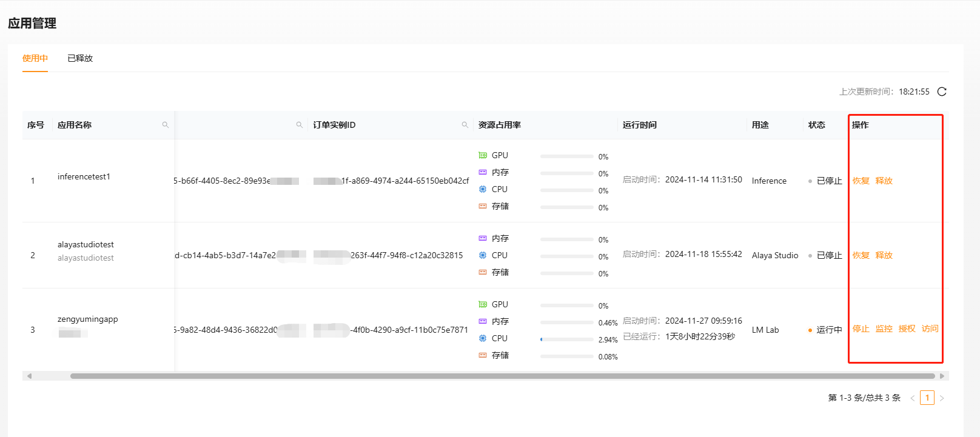This screenshot has height=437, width=980.
Task: Click 授权 to authorize zengyumingapp
Action: click(907, 329)
